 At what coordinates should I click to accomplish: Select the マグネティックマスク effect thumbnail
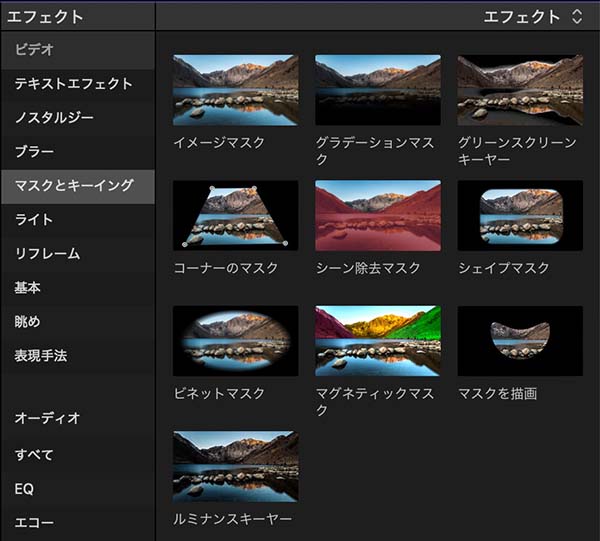click(x=377, y=341)
